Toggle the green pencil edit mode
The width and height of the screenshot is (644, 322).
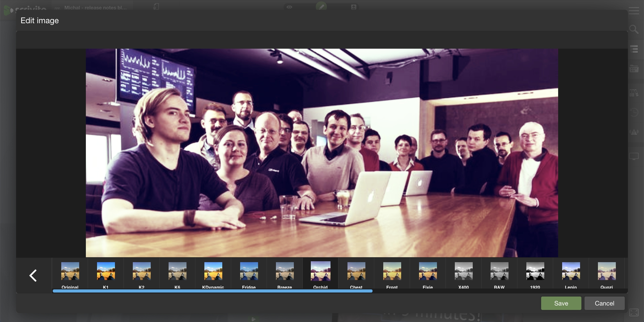pyautogui.click(x=321, y=6)
